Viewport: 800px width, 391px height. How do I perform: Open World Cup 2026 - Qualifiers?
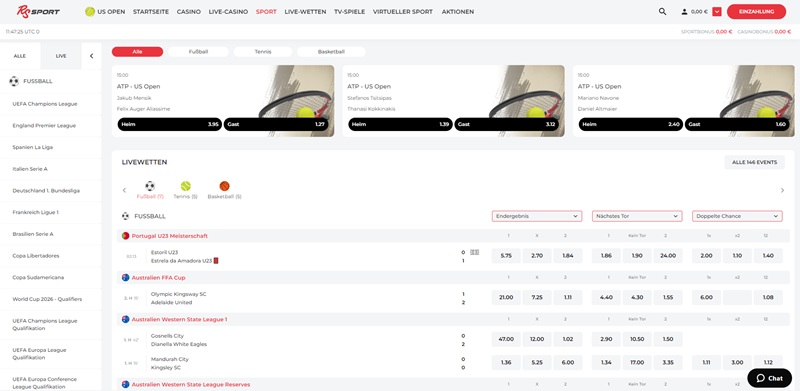[47, 299]
